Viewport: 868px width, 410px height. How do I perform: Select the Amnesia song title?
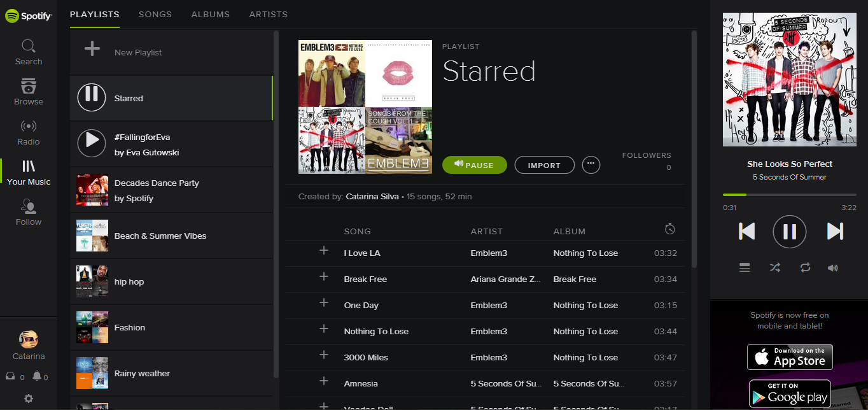click(x=361, y=383)
